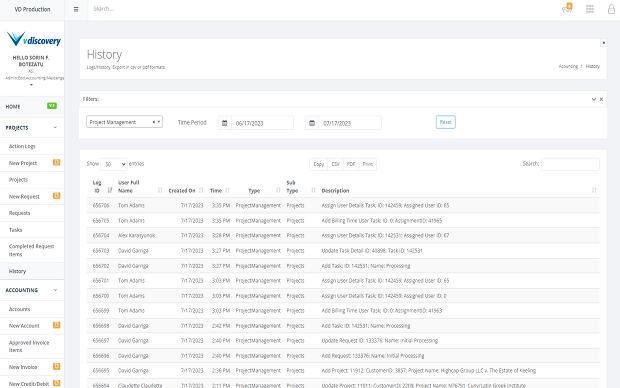Image resolution: width=620 pixels, height=388 pixels.
Task: Click description 'Update Task Detail ID: 40898'
Action: coord(372,251)
